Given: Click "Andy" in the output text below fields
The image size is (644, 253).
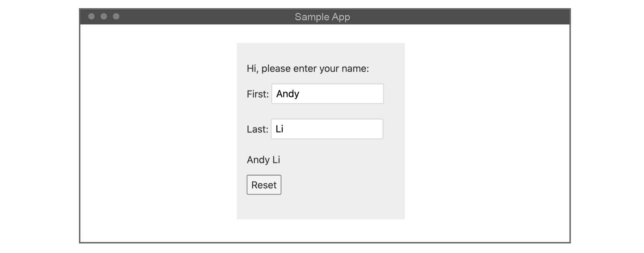Looking at the screenshot, I should click(258, 160).
